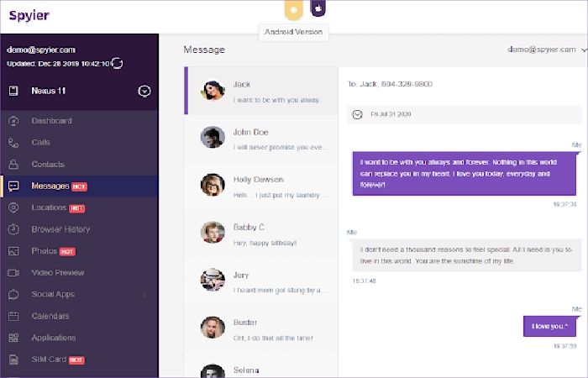Go to Calendars in the sidebar

pos(50,317)
